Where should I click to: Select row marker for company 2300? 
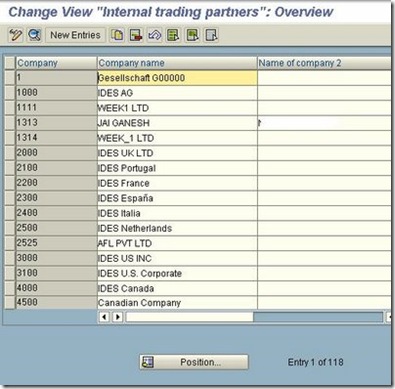coord(10,198)
